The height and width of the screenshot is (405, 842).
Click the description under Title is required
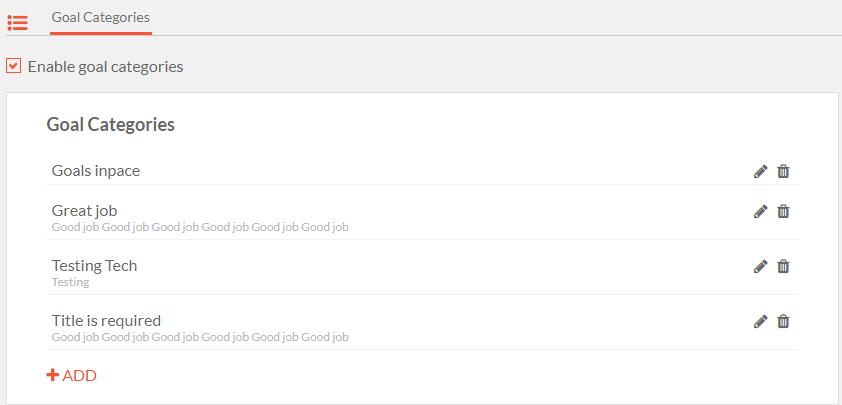coord(200,337)
